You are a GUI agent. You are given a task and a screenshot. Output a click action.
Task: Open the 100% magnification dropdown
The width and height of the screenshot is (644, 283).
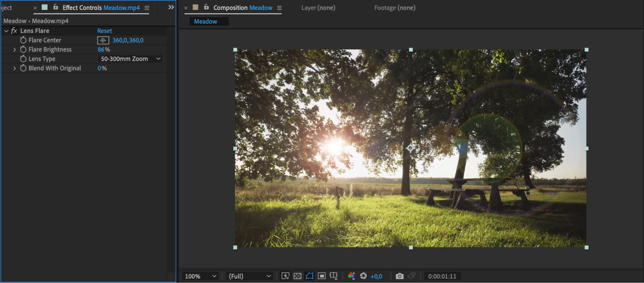click(x=200, y=276)
